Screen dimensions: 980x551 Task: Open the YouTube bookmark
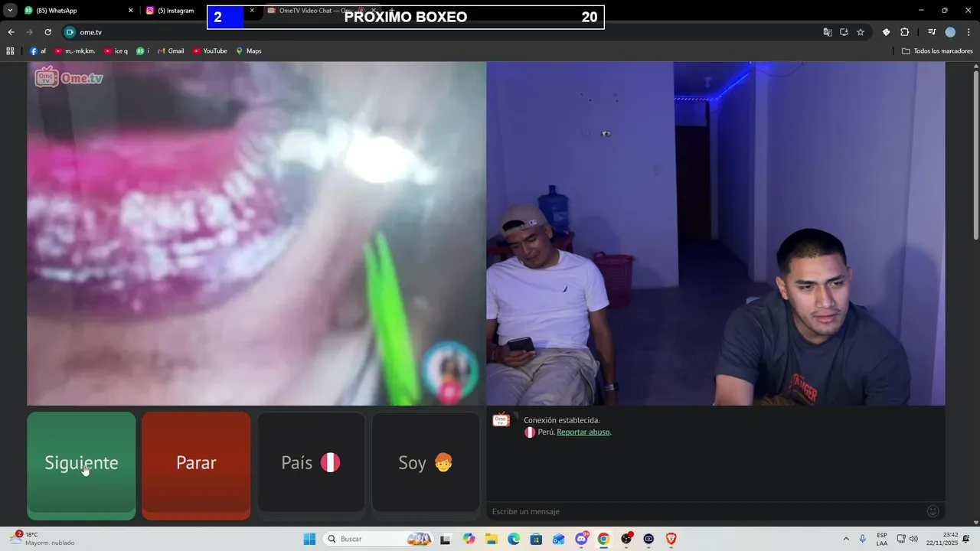click(210, 51)
